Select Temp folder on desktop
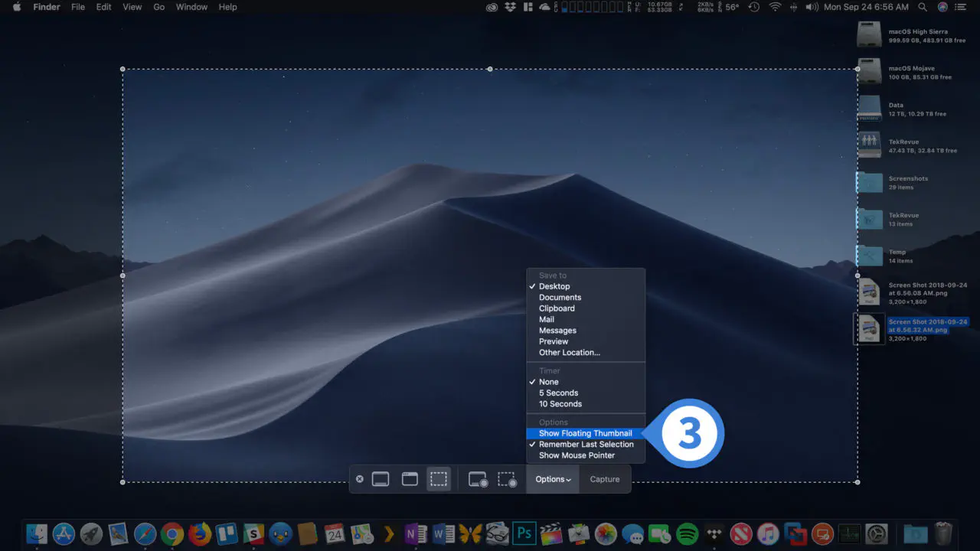This screenshot has width=980, height=551. click(870, 256)
